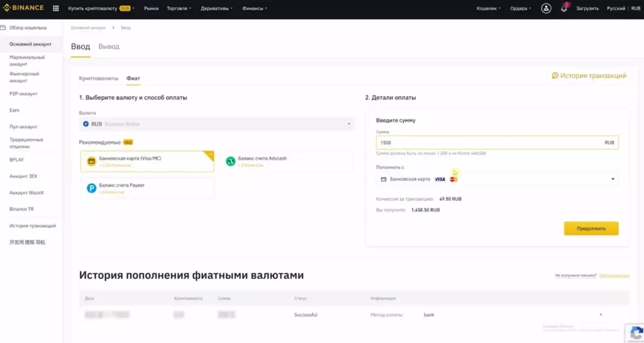This screenshot has width=644, height=343.
Task: Expand the Деривативы menu
Action: pos(216,8)
